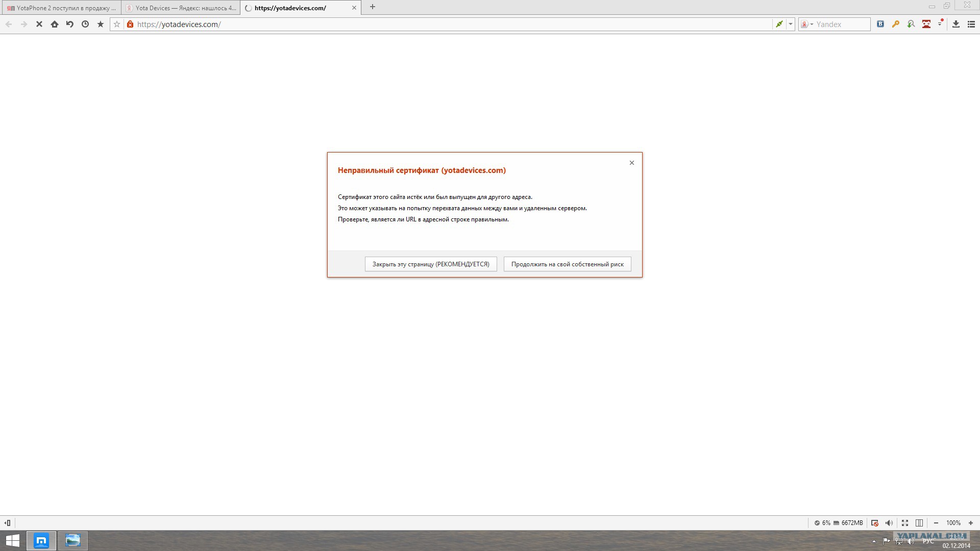Open the browser home page
This screenshot has width=980, height=551.
point(55,24)
